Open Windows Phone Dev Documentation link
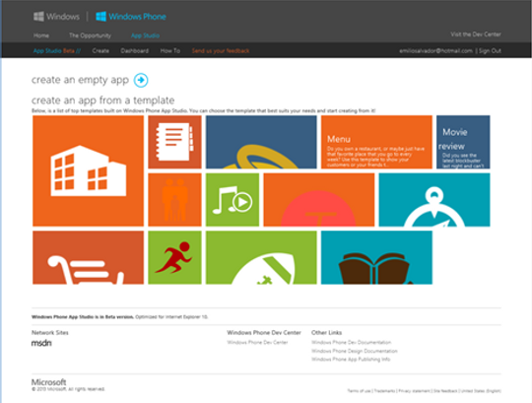The image size is (532, 403). [x=351, y=342]
